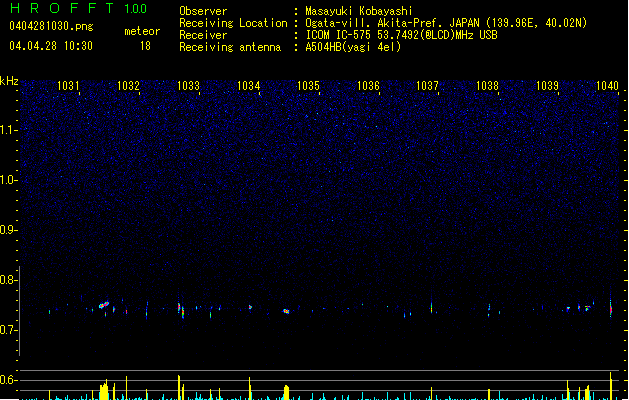Click the 1037 time axis label

[427, 85]
